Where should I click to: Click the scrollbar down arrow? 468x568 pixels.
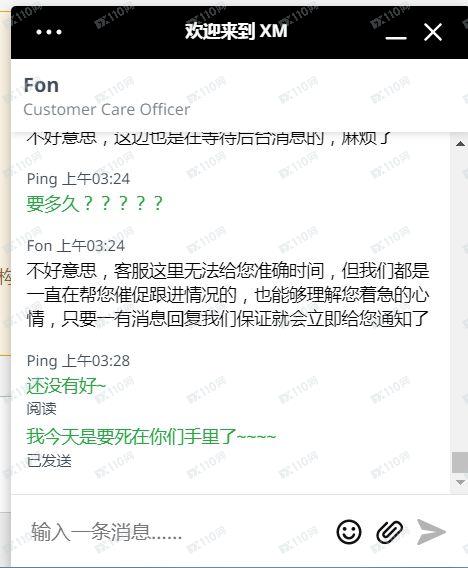point(460,483)
